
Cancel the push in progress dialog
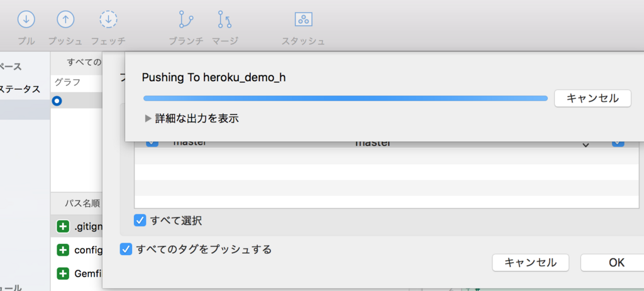click(592, 99)
